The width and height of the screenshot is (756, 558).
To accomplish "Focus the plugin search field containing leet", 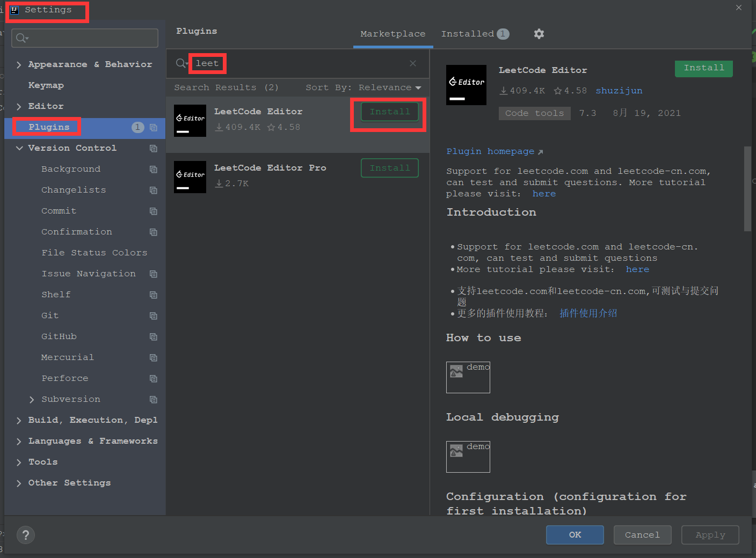I will coord(297,63).
